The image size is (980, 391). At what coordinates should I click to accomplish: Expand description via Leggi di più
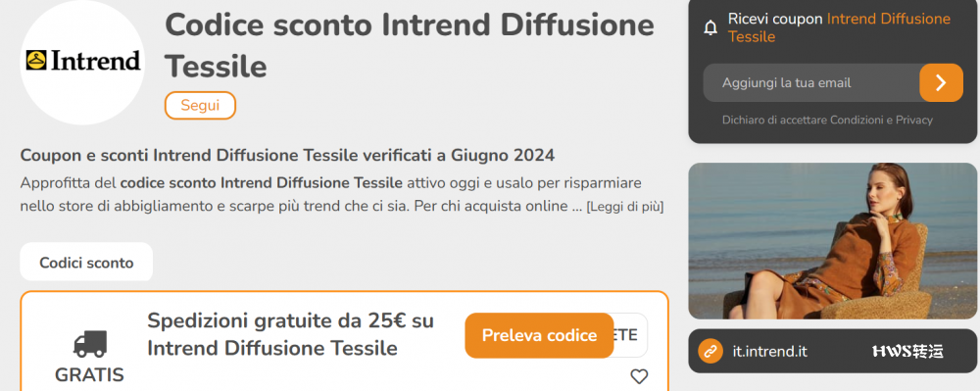[624, 206]
